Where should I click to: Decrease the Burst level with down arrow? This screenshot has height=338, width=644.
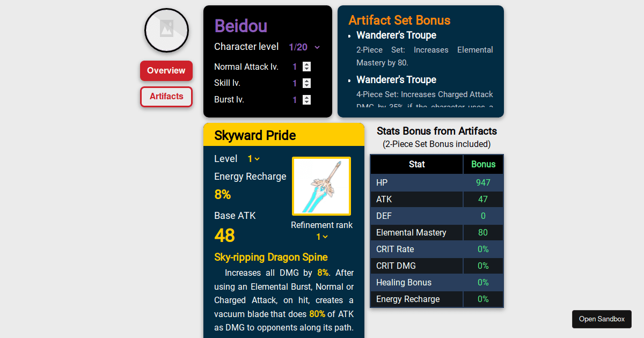click(306, 102)
